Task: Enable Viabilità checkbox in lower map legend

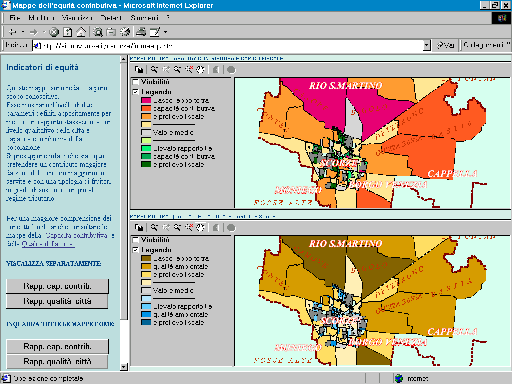Action: (x=135, y=240)
